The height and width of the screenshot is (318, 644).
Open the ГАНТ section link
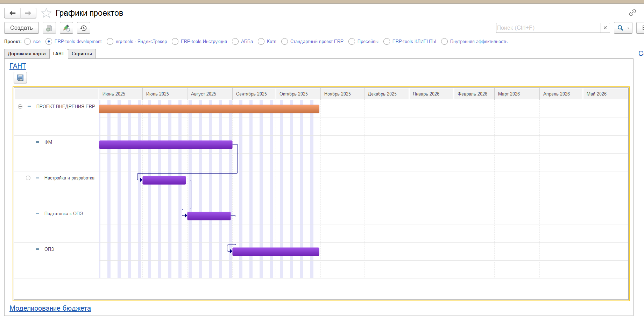pyautogui.click(x=18, y=66)
